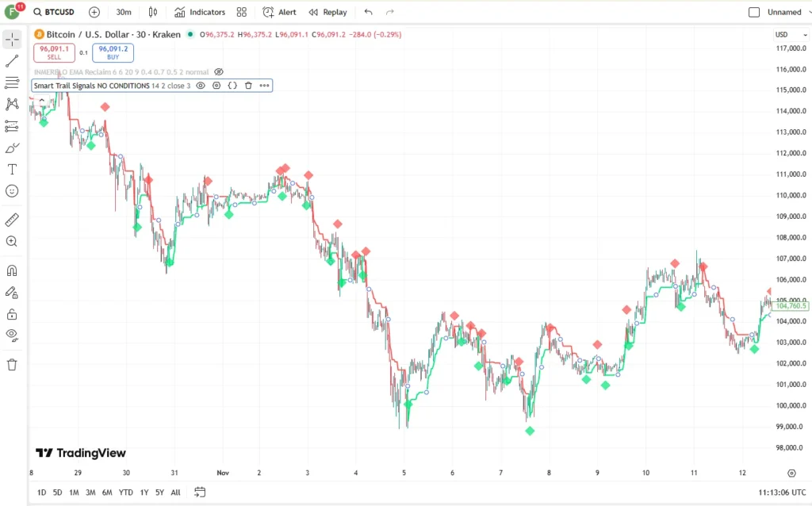The image size is (812, 506).
Task: Create an Alert
Action: (280, 12)
